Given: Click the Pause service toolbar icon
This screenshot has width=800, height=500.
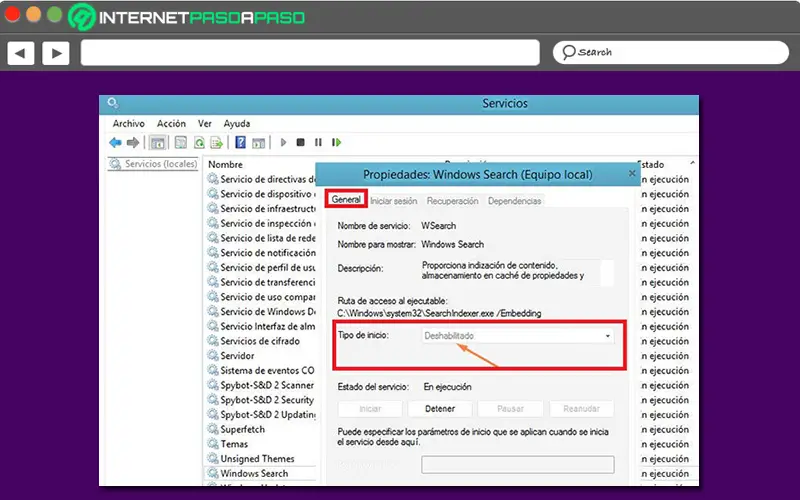Looking at the screenshot, I should [318, 142].
